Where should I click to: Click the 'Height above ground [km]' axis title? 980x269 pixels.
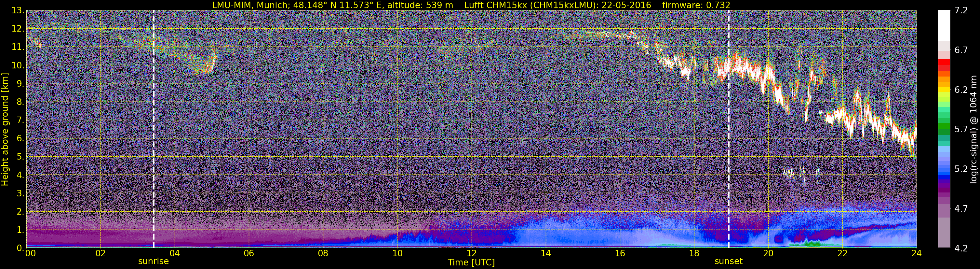5,130
